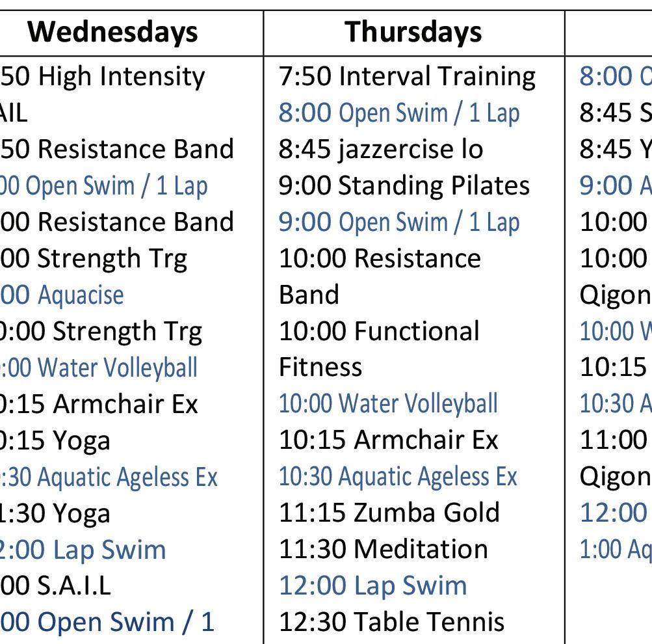Click the 7:50 Interval Training entry
The height and width of the screenshot is (644, 652).
pos(407,77)
